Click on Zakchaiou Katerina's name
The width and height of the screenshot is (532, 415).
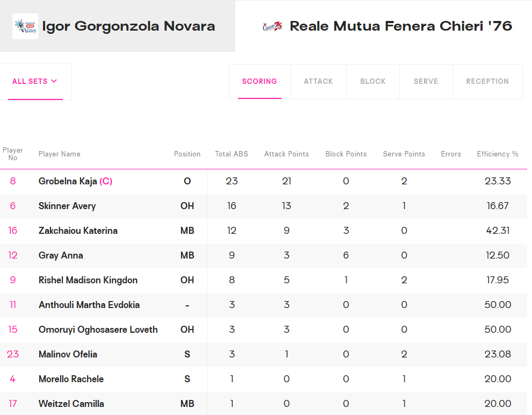(x=78, y=231)
